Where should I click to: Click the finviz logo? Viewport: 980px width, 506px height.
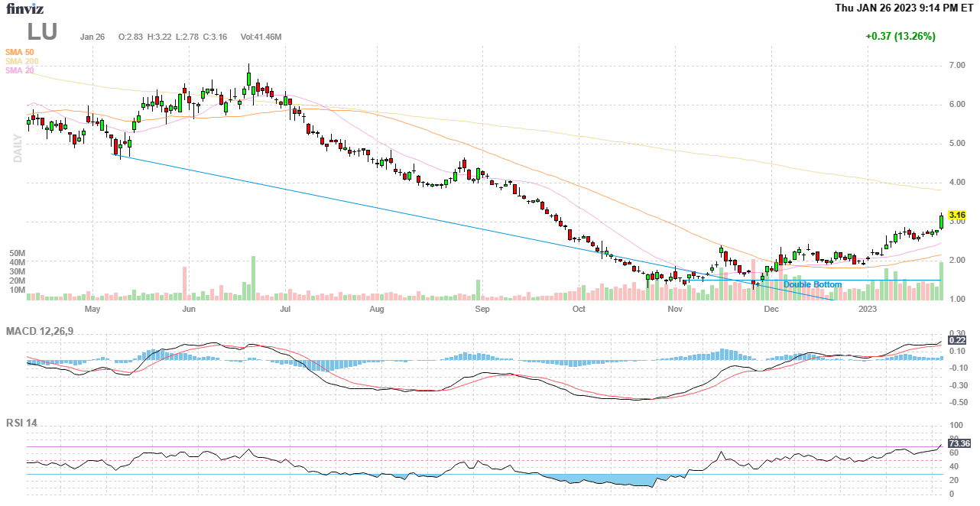coord(25,9)
